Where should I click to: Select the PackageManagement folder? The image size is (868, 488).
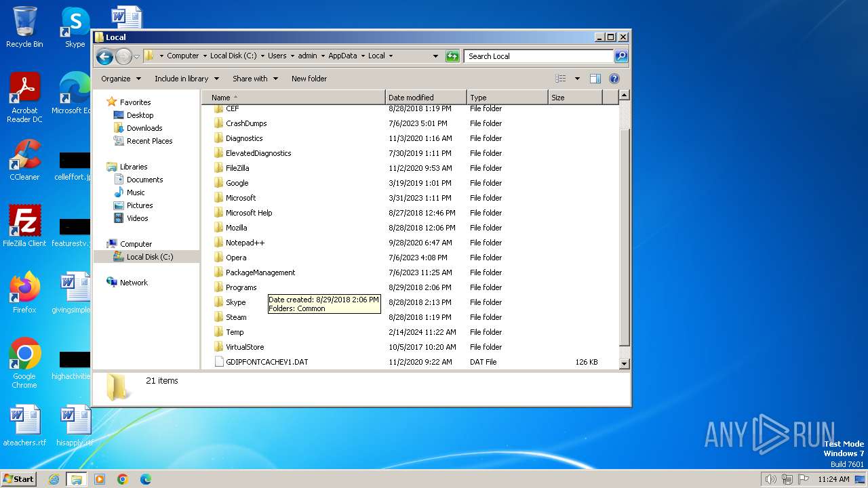pyautogui.click(x=260, y=272)
